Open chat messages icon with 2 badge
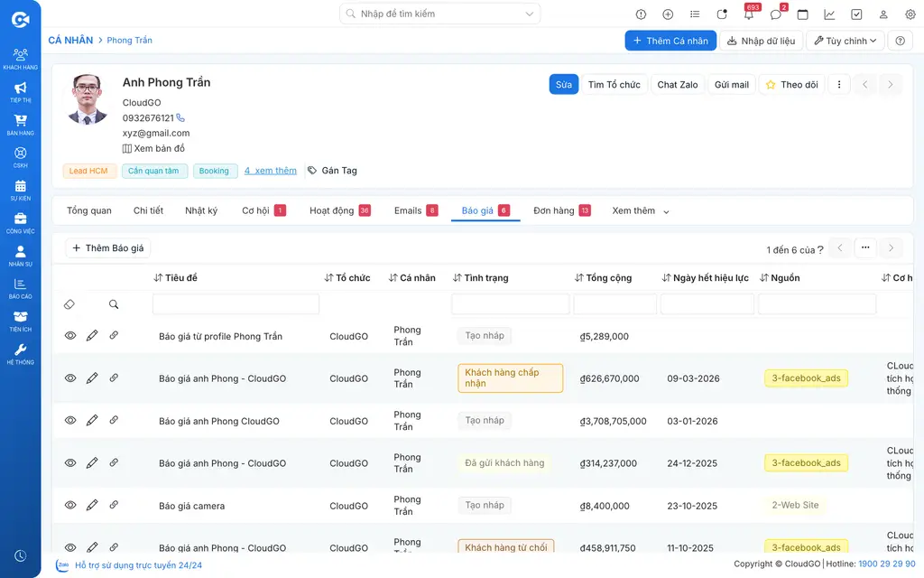The width and height of the screenshot is (924, 578). pos(777,13)
